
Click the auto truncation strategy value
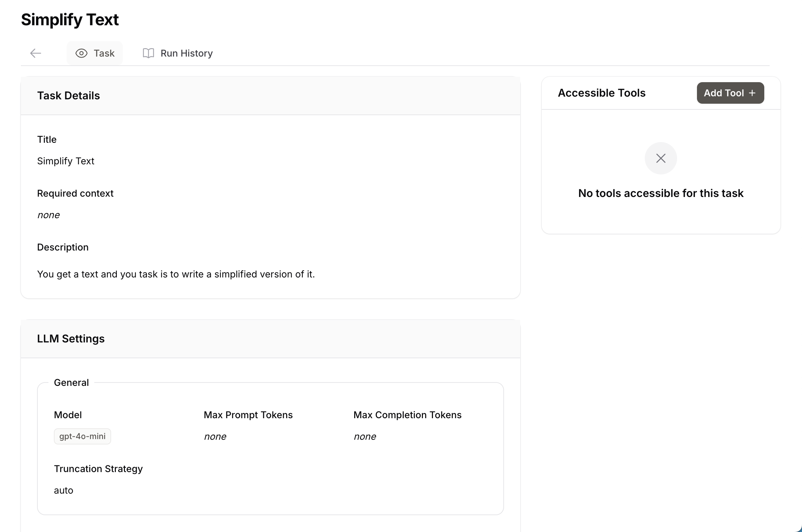click(63, 491)
